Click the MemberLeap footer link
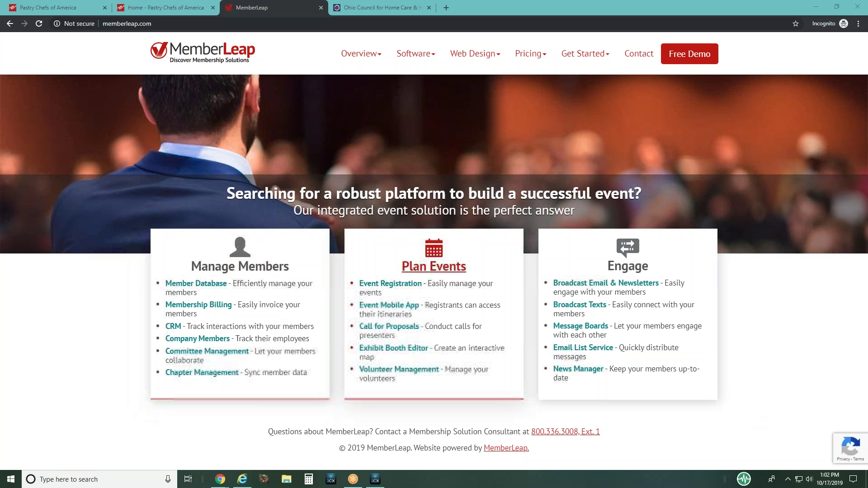 pos(506,448)
